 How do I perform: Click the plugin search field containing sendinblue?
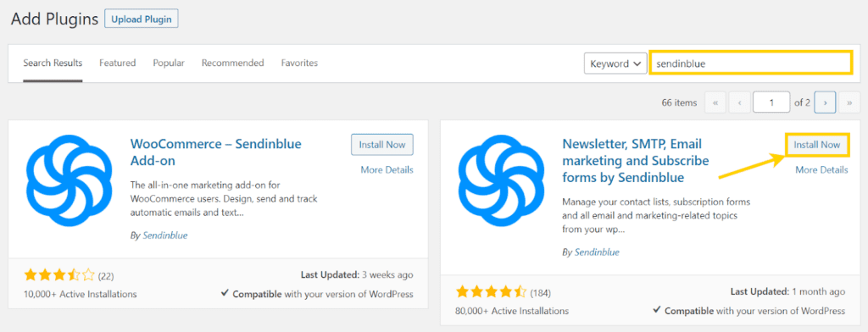(751, 63)
